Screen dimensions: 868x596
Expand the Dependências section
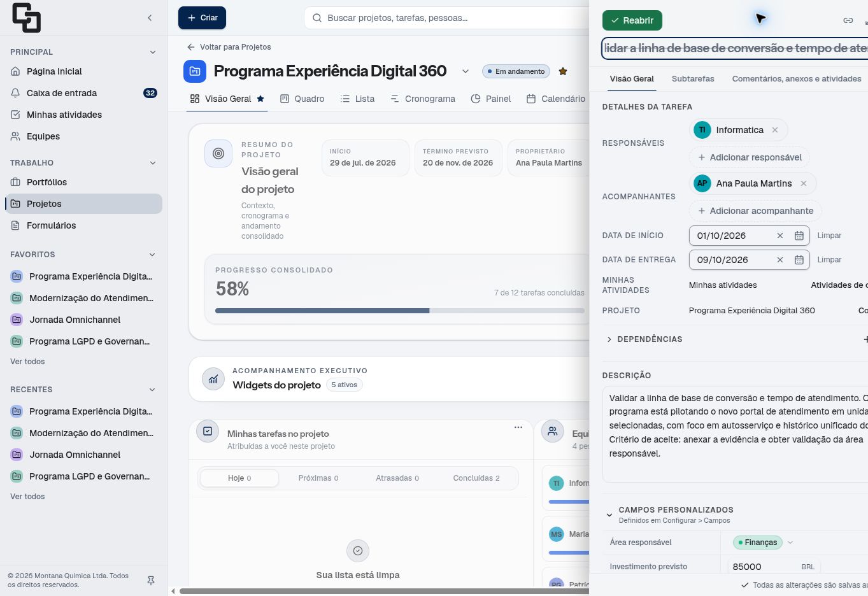(609, 339)
